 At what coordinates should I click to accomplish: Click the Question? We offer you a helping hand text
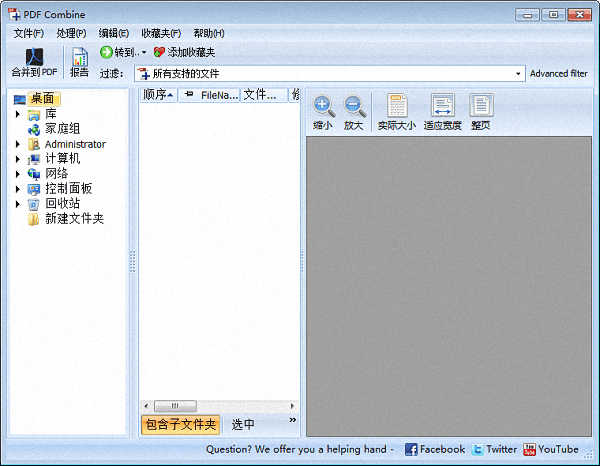(296, 449)
